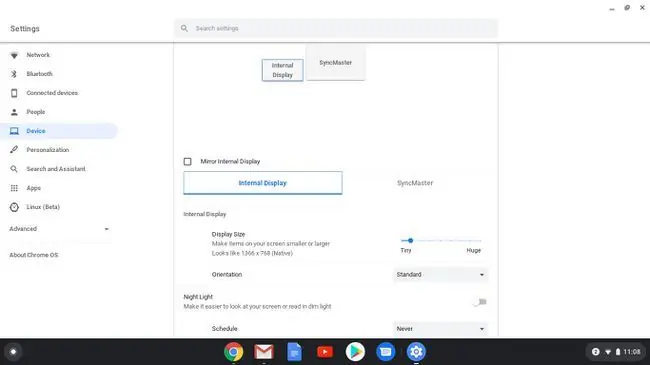
Task: Launch Chrome browser from shelf
Action: 233,352
